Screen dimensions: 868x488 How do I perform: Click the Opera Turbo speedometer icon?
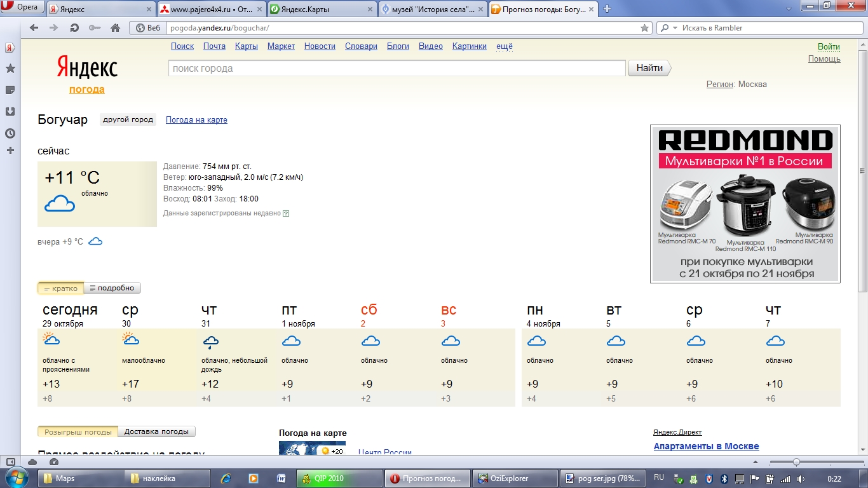[54, 462]
